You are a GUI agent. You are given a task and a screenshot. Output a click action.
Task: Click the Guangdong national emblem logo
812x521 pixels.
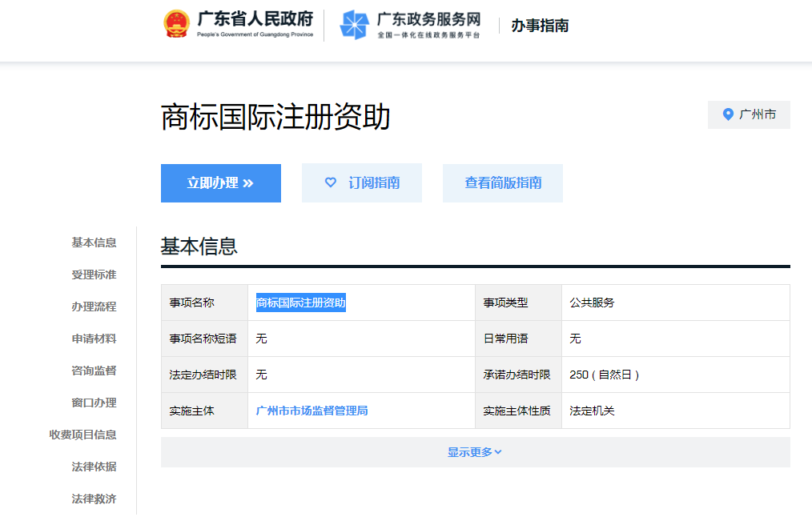tap(177, 24)
